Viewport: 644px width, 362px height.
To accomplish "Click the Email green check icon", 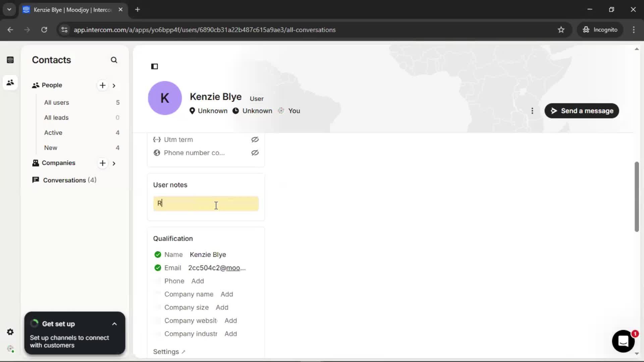I will pyautogui.click(x=158, y=268).
